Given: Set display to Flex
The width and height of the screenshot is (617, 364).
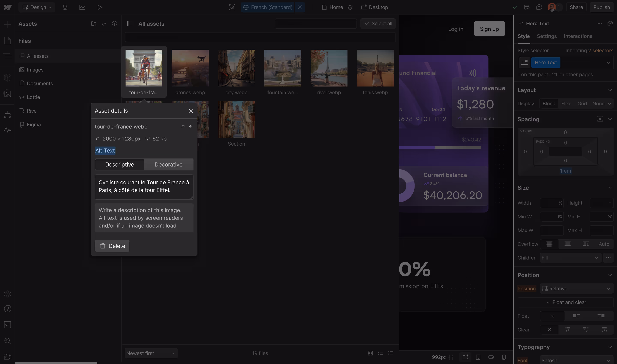Looking at the screenshot, I should pos(566,103).
